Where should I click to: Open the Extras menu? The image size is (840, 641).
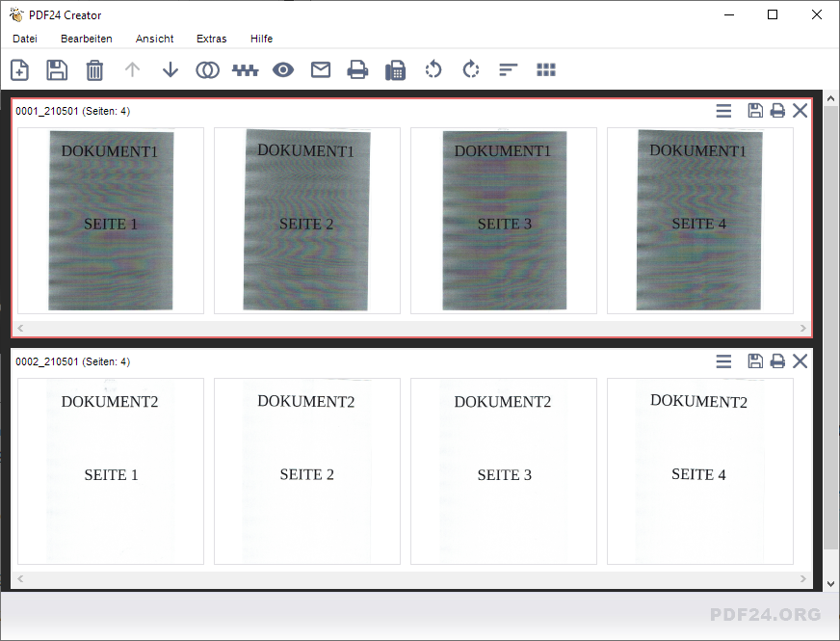[211, 39]
